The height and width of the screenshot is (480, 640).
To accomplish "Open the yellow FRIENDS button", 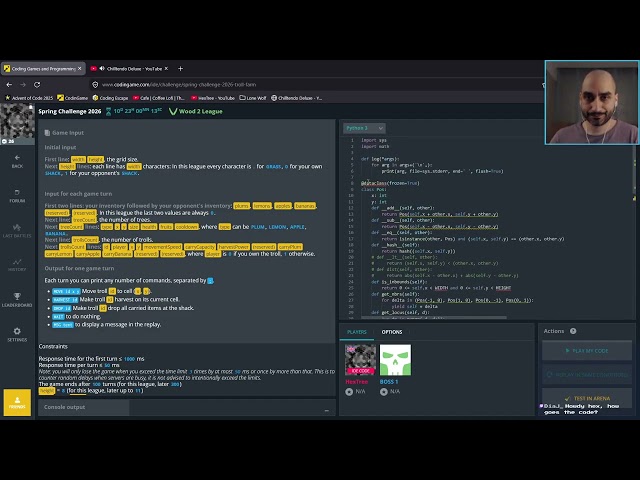I will click(x=17, y=402).
